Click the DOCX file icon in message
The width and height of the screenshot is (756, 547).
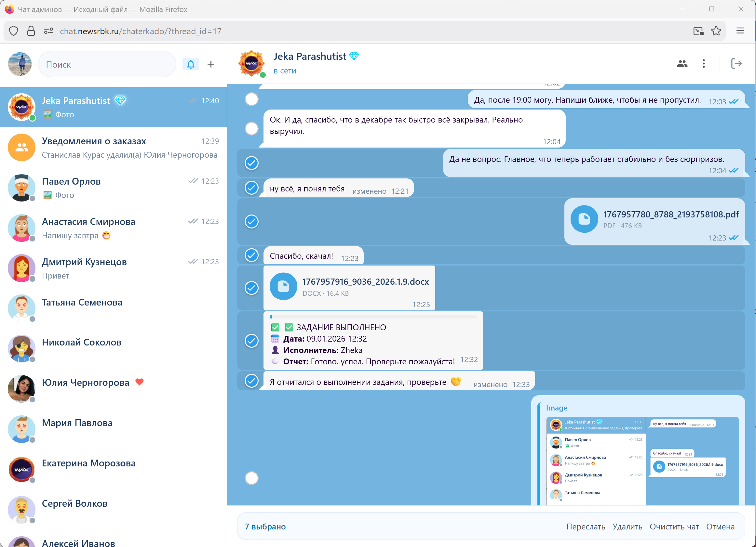tap(283, 286)
